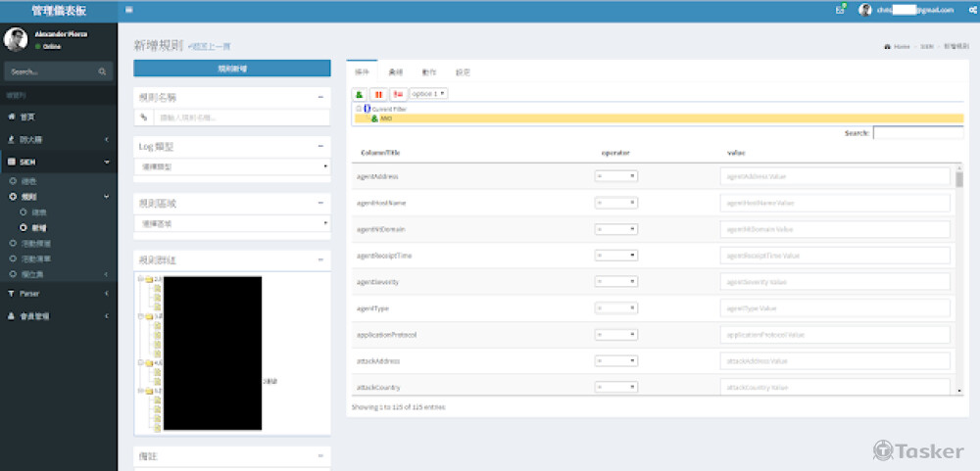
Task: Click the magnifier icon in sidebar search
Action: [x=102, y=72]
